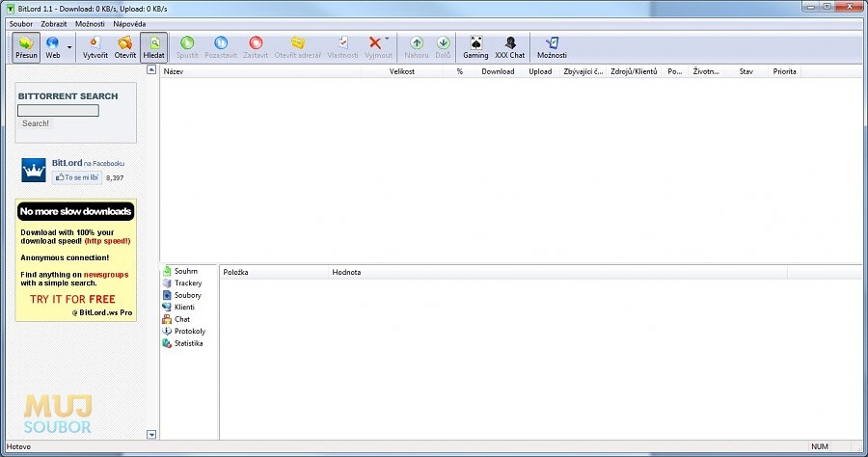Screen dimensions: 868x457
Task: Sort by the Stav column header
Action: click(x=746, y=71)
